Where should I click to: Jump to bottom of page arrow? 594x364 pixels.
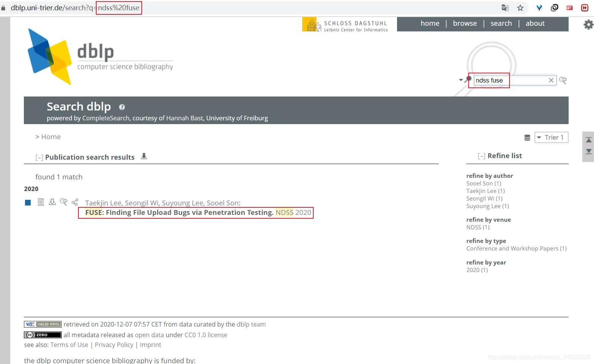[589, 151]
